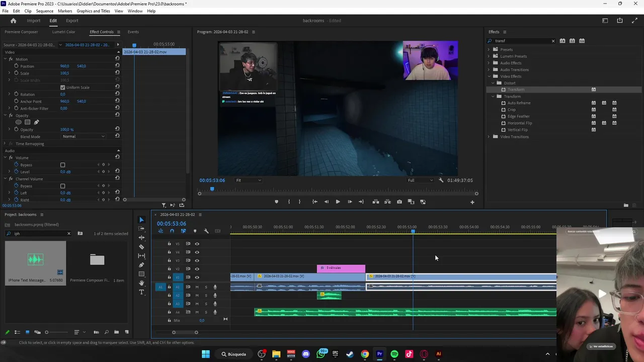
Task: Open the Export workspace tab
Action: point(72,21)
